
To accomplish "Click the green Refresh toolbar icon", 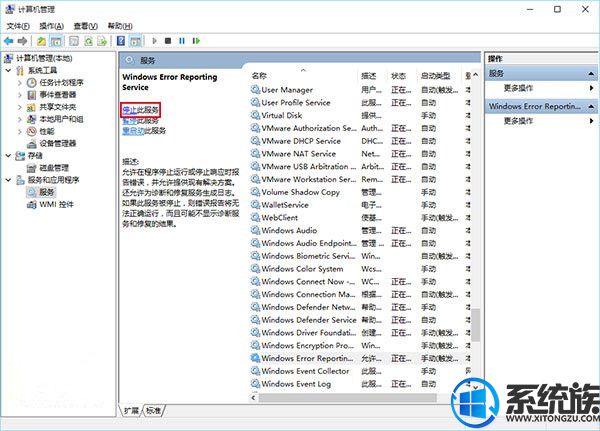I will 88,41.
